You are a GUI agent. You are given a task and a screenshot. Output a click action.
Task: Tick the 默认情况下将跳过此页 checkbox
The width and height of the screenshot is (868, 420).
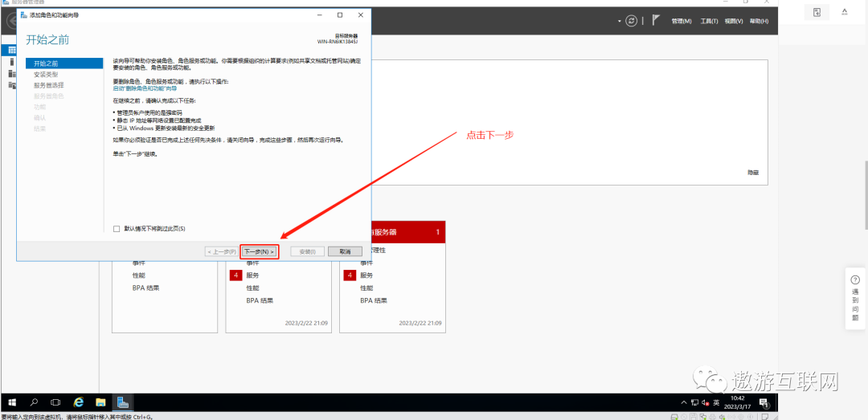117,229
